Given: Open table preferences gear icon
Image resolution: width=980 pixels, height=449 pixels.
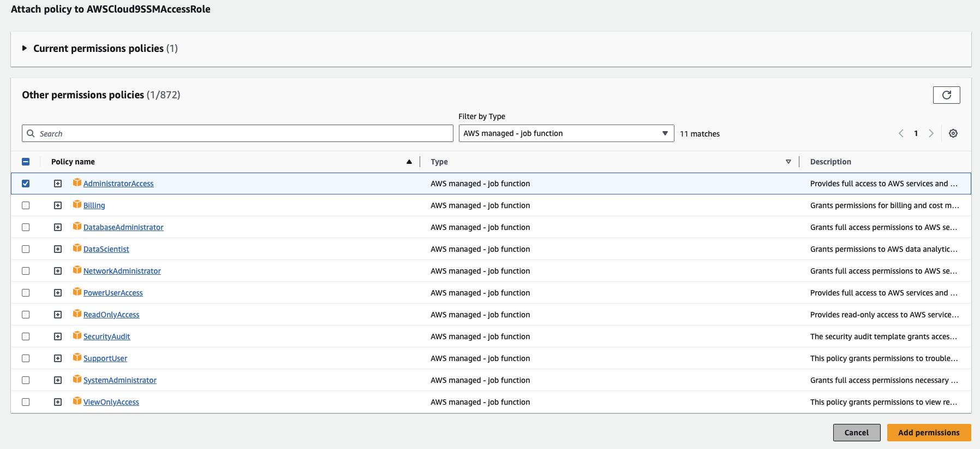Looking at the screenshot, I should coord(953,133).
